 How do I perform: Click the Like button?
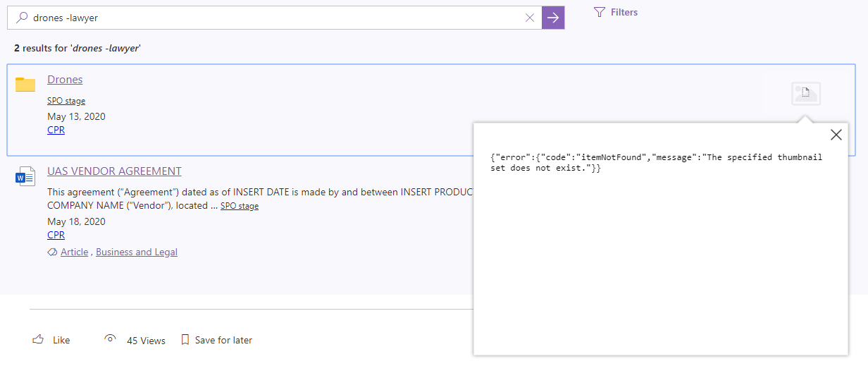[51, 340]
